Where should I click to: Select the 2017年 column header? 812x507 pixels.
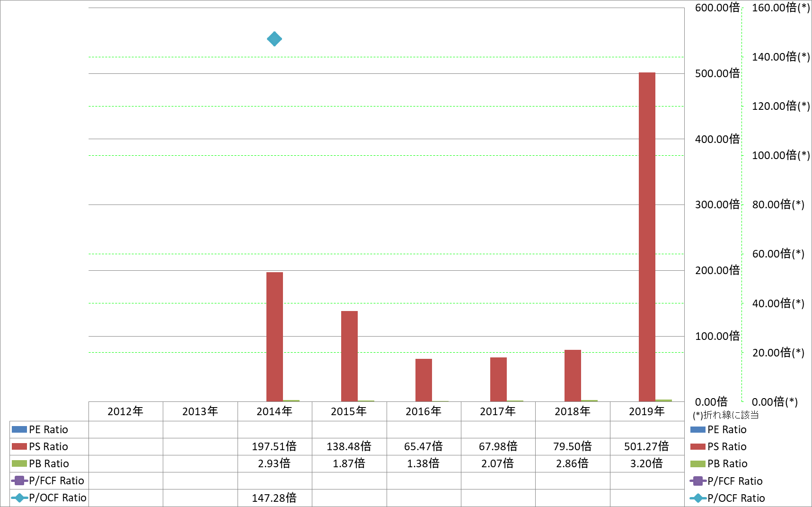click(x=498, y=411)
